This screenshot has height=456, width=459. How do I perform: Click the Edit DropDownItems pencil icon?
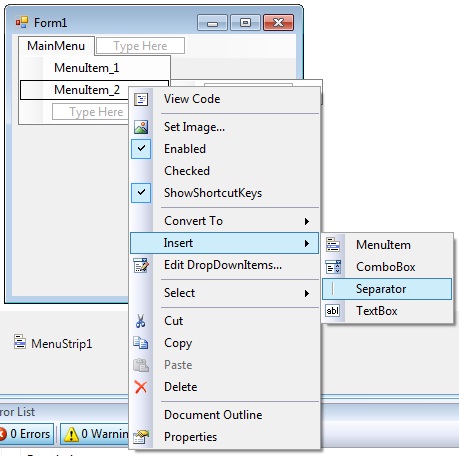pyautogui.click(x=141, y=265)
